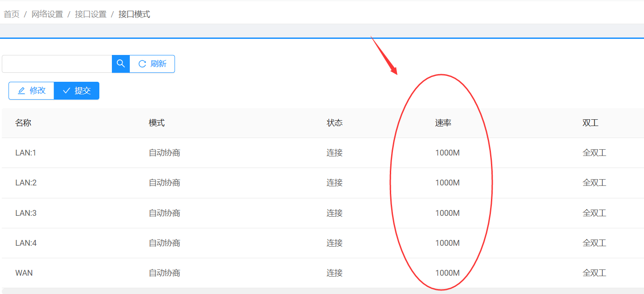Open 接口设置 breadcrumb link
Viewport: 644px width, 294px height.
click(90, 14)
